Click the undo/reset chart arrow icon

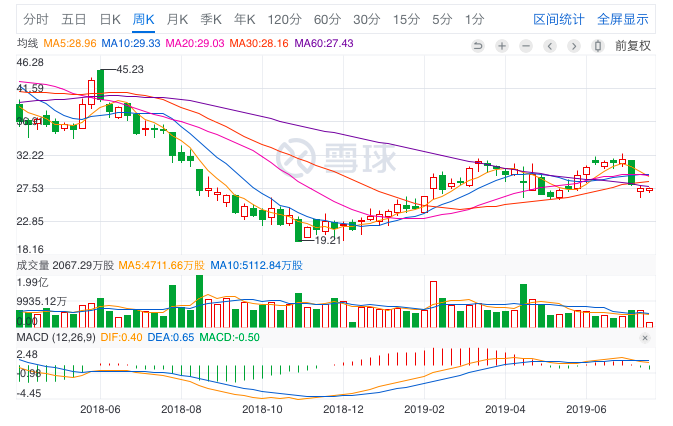click(x=478, y=46)
